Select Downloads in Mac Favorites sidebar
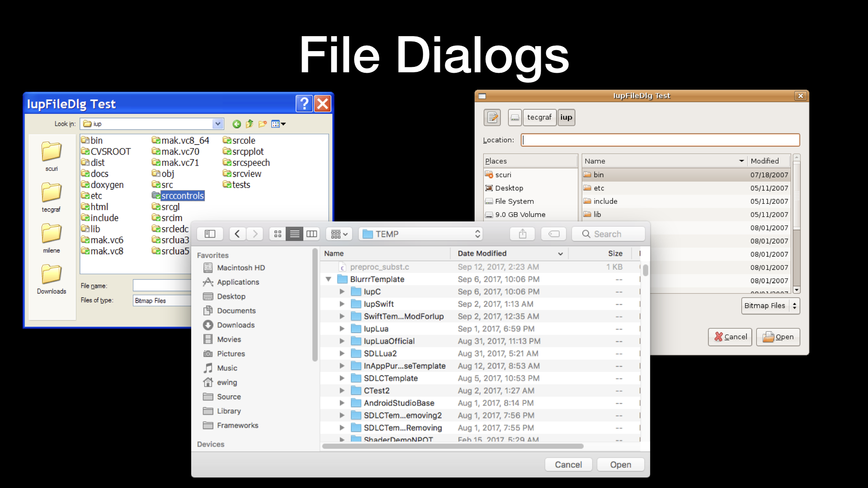The height and width of the screenshot is (488, 868). tap(236, 325)
